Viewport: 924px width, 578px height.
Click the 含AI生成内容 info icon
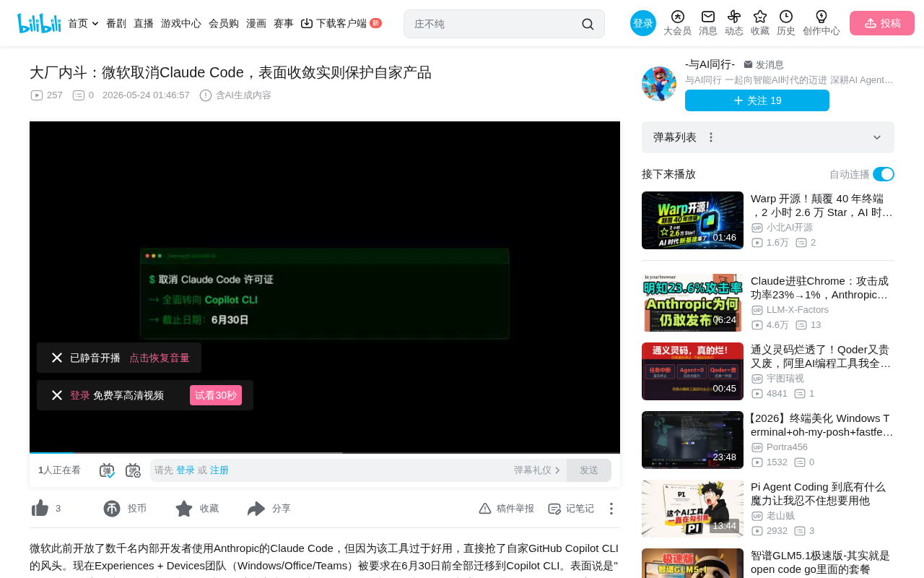pyautogui.click(x=206, y=95)
